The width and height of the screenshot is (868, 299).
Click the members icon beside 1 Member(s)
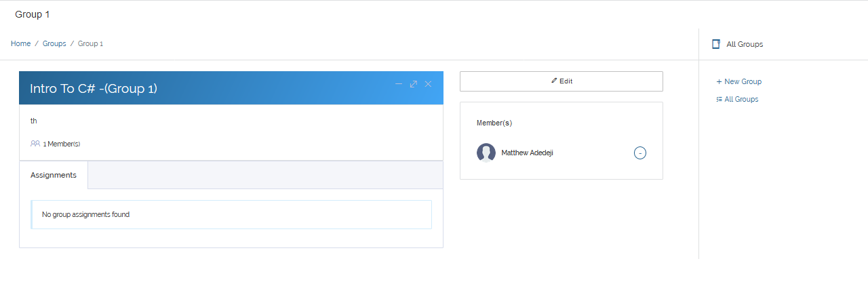click(x=35, y=144)
